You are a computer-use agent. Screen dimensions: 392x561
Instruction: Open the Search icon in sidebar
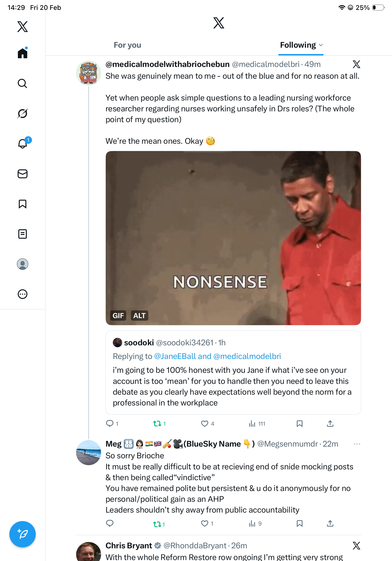coord(22,84)
